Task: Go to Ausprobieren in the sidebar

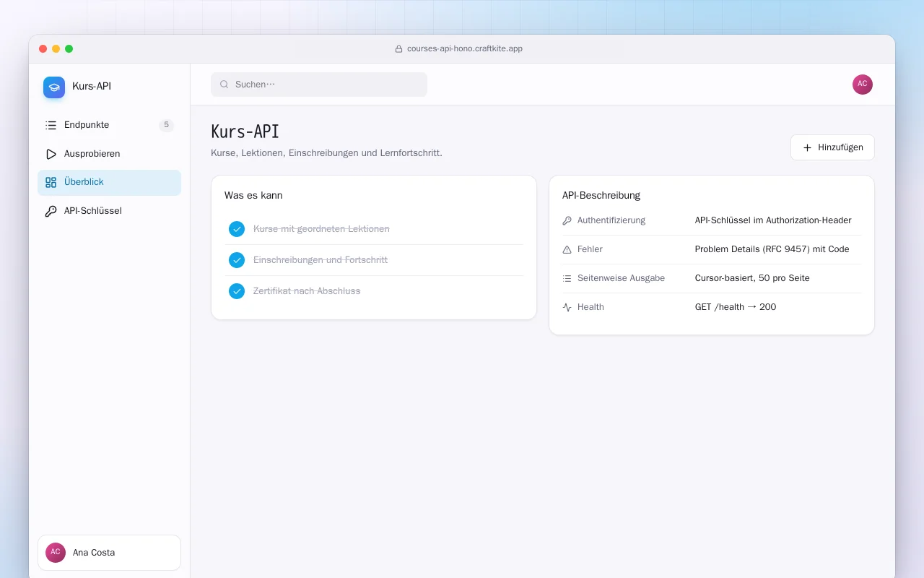Action: [x=109, y=154]
